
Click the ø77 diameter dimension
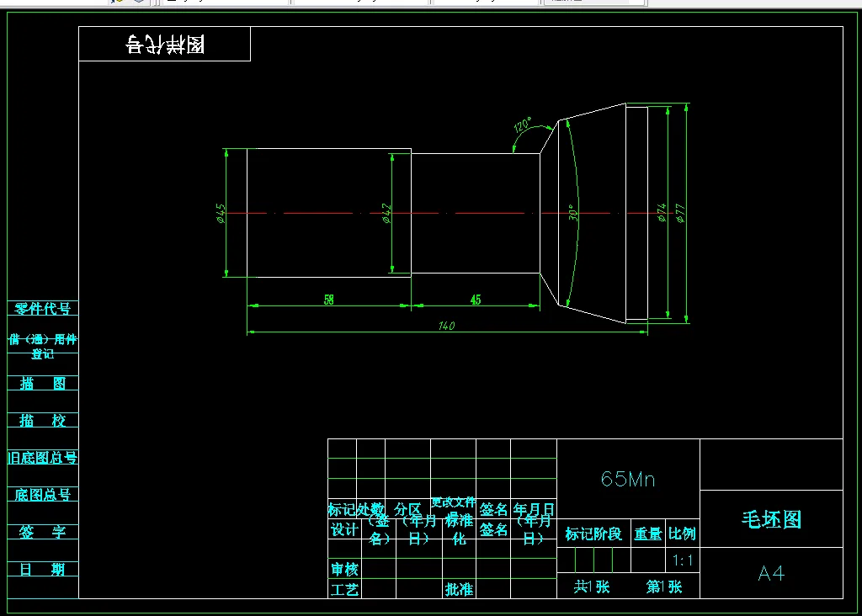[x=680, y=213]
